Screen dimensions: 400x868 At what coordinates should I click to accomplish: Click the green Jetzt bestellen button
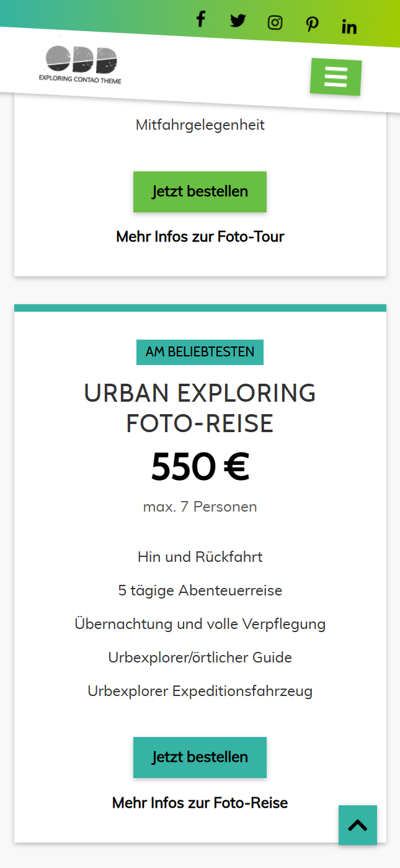(200, 192)
